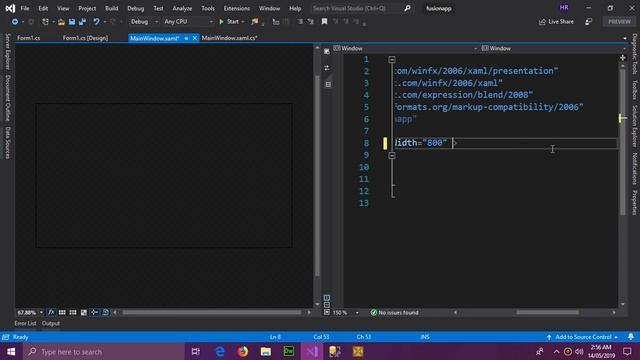This screenshot has height=360, width=640.
Task: Click Add to Source Control
Action: pos(582,337)
